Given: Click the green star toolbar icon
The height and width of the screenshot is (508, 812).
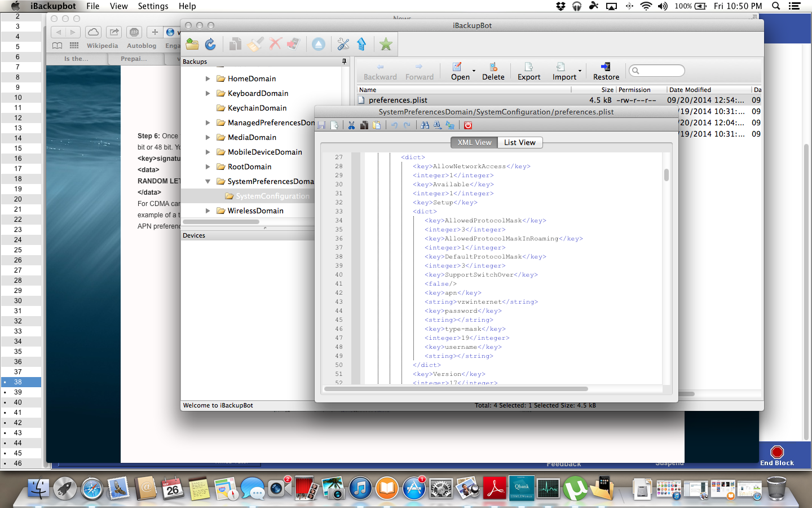Looking at the screenshot, I should [386, 44].
